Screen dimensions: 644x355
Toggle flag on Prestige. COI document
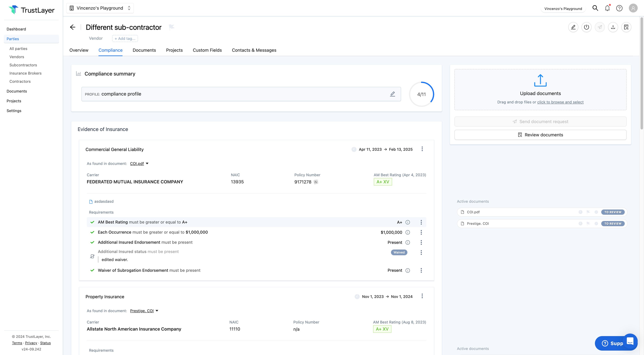(588, 224)
